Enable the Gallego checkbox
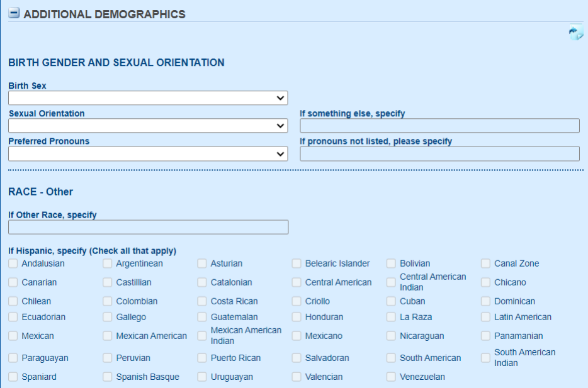The width and height of the screenshot is (588, 388). (108, 317)
